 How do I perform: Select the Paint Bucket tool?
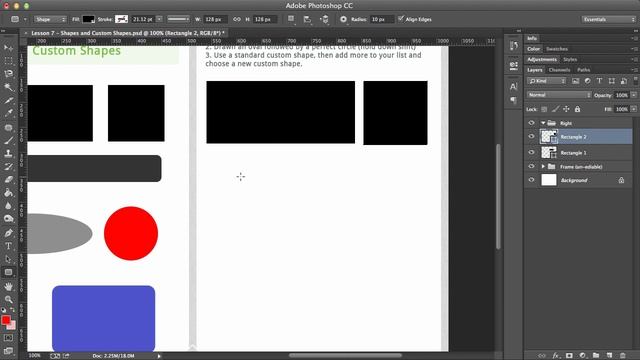(x=8, y=193)
